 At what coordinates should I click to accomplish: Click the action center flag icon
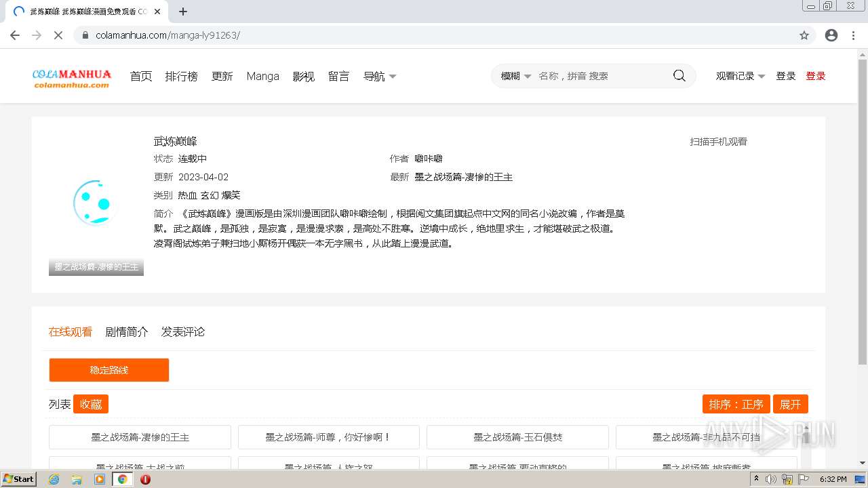tap(804, 479)
